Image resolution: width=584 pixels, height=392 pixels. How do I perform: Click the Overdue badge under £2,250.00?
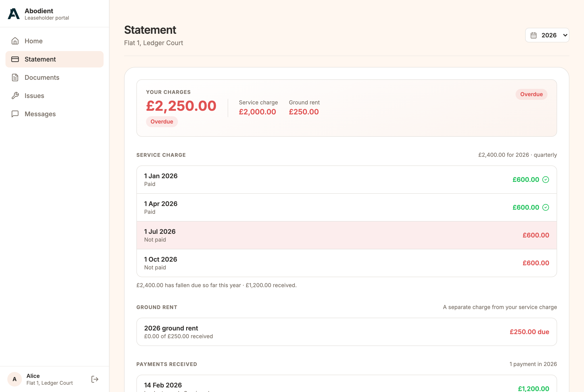(162, 122)
